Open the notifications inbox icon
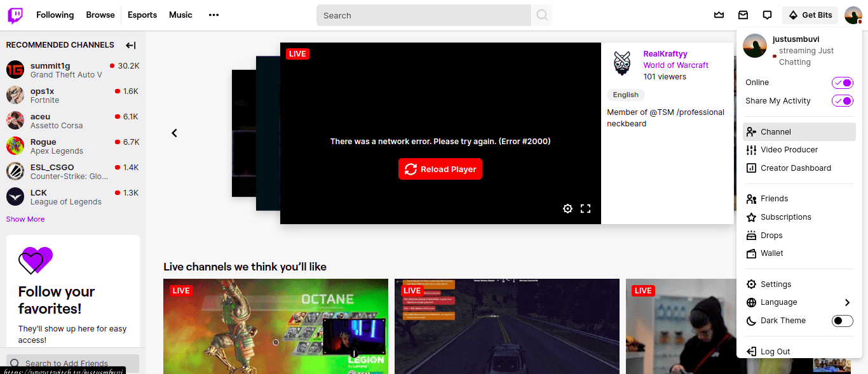The height and width of the screenshot is (374, 868). 743,15
